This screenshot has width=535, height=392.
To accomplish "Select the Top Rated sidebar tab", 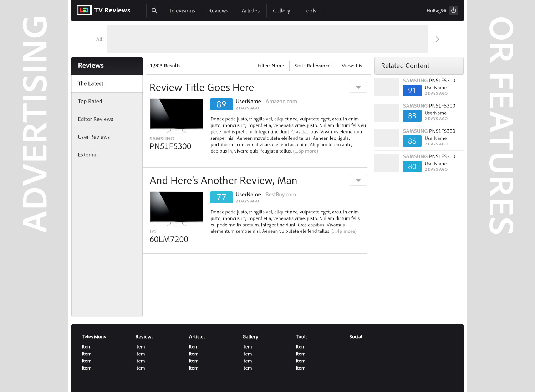I will point(90,101).
